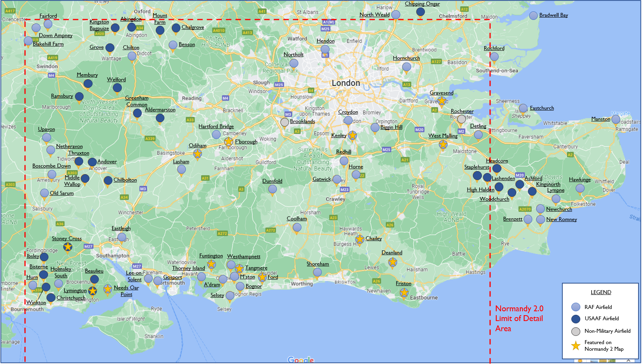
Task: Click the Featured on Normandy 2 Map star
Action: tap(576, 346)
